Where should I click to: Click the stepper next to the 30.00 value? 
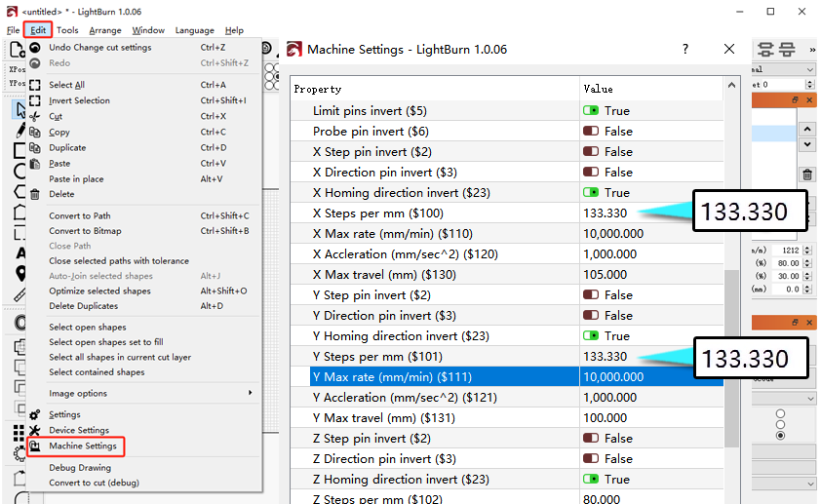pos(807,276)
